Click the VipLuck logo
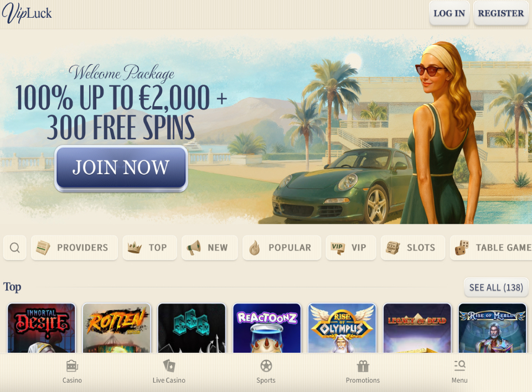This screenshot has width=532, height=392. (27, 13)
